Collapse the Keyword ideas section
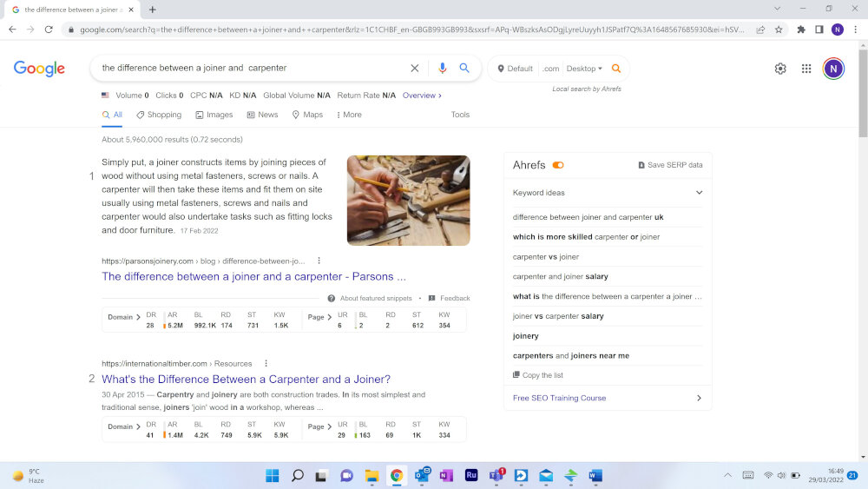868x489 pixels. [699, 193]
